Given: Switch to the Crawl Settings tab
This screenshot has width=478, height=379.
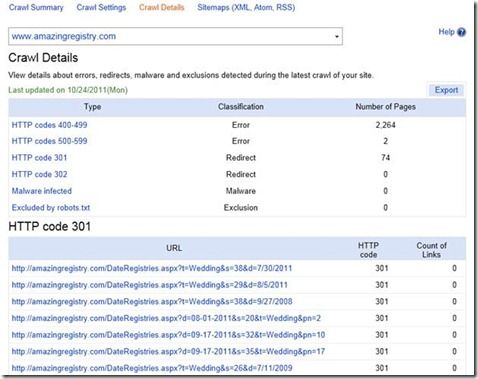Looking at the screenshot, I should tap(101, 7).
